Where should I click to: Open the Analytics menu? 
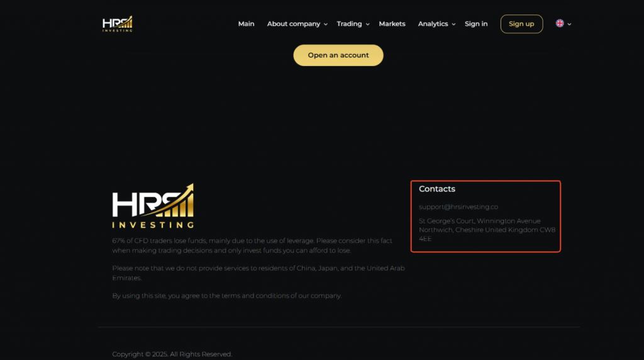(433, 24)
